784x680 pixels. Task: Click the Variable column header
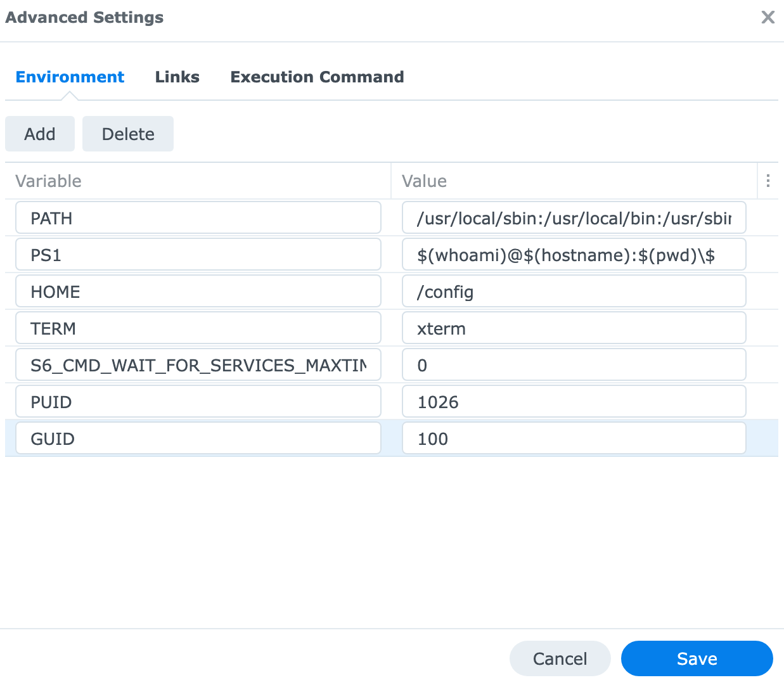[48, 181]
